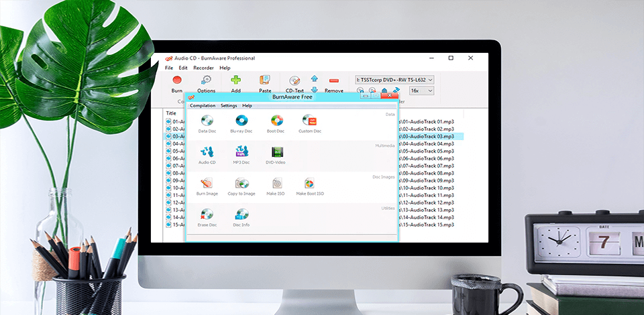Open the recorder drive TSSTcorp dropdown
The image size is (644, 315).
394,80
